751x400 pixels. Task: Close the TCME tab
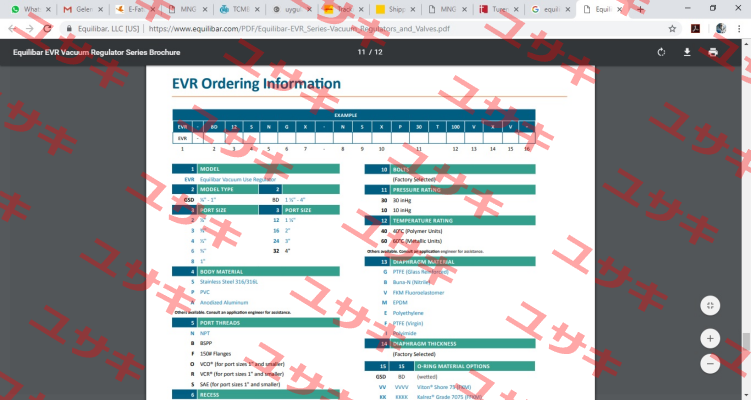pos(257,9)
